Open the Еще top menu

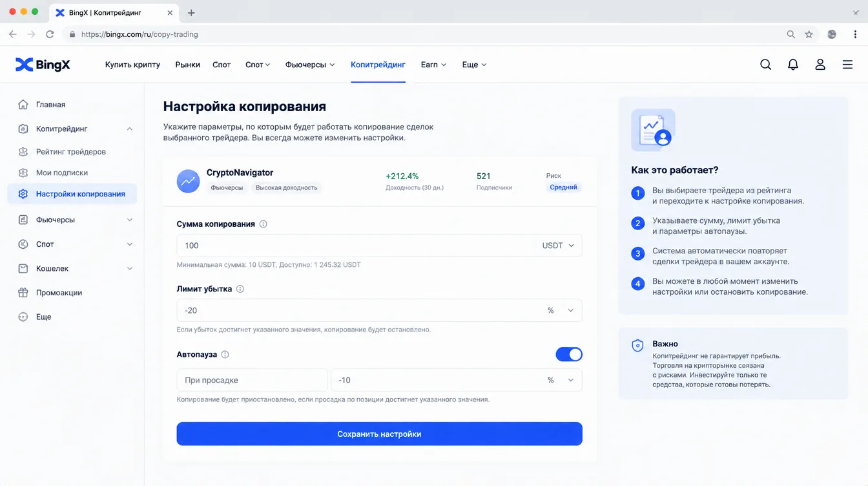474,65
